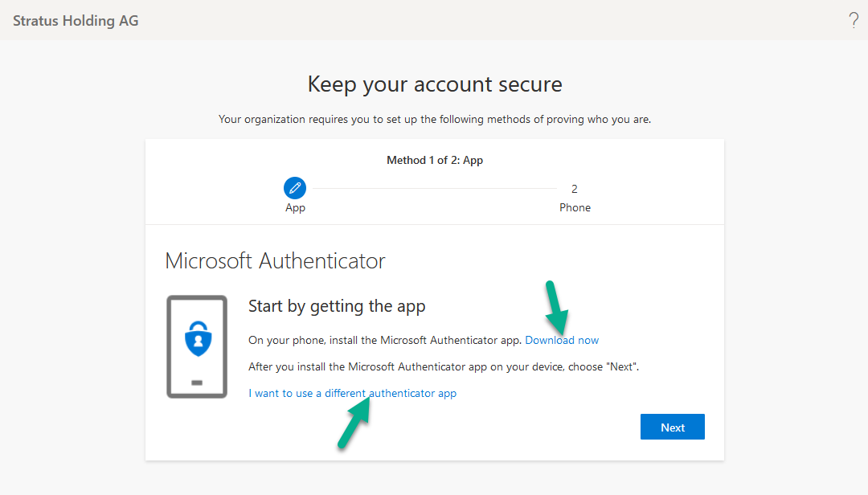Screen dimensions: 868x495
Task: Click the Stratus Holding AG organization name
Action: [x=76, y=21]
